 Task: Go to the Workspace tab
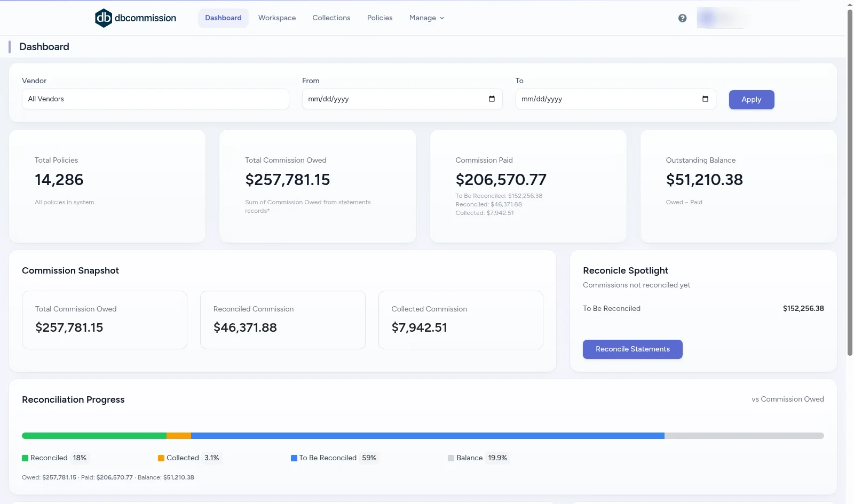pos(277,18)
